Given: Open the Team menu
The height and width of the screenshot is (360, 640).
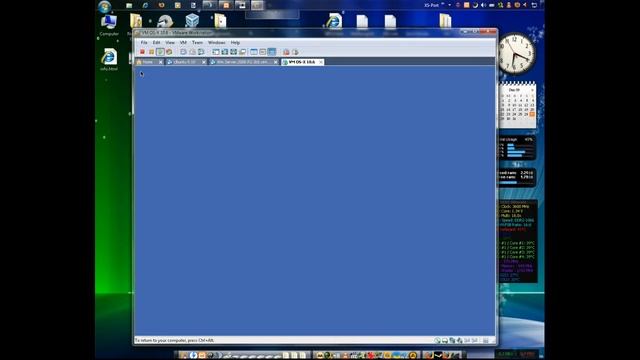Looking at the screenshot, I should coord(197,42).
